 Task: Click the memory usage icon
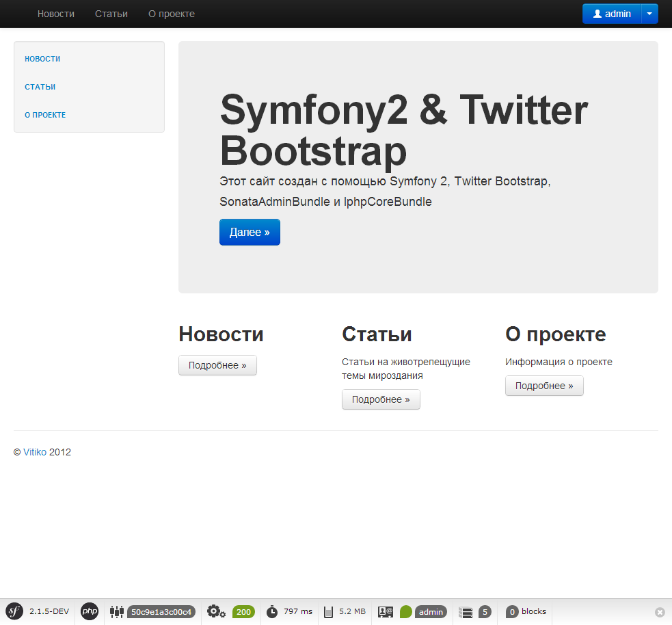328,612
